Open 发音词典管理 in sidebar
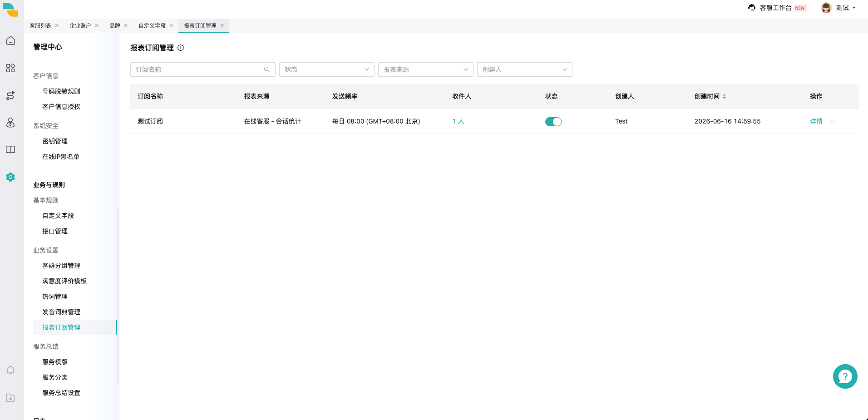The image size is (868, 420). click(61, 312)
